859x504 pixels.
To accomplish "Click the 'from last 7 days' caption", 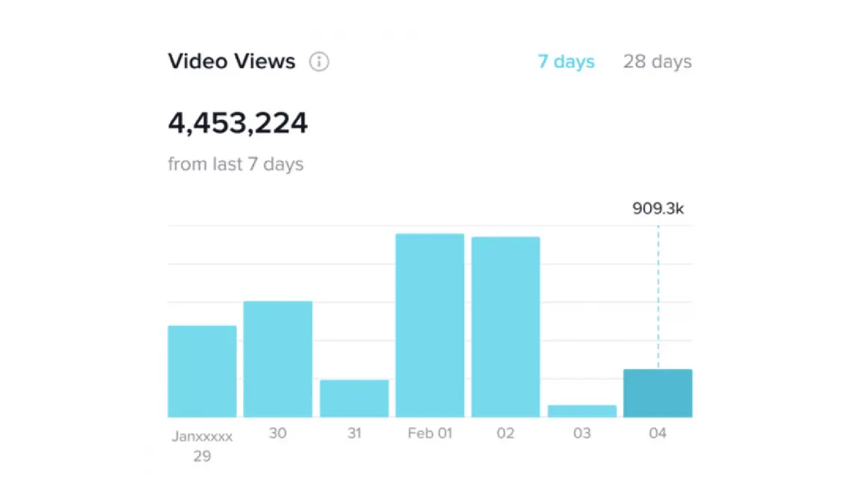I will click(x=236, y=164).
